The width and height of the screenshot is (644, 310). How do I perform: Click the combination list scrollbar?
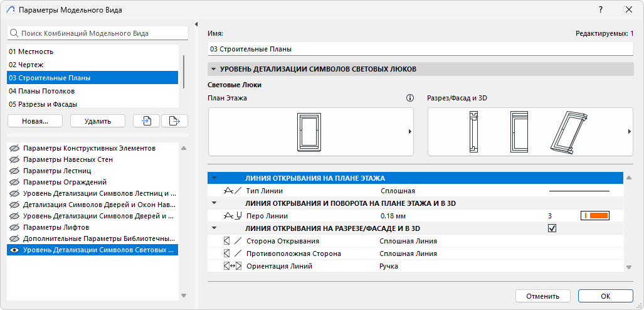tap(184, 71)
